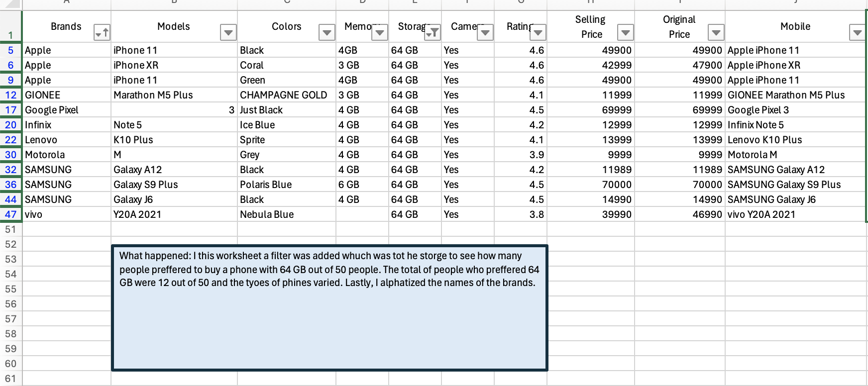This screenshot has height=386, width=868.
Task: Expand the Colors column filter dropdown
Action: (326, 33)
